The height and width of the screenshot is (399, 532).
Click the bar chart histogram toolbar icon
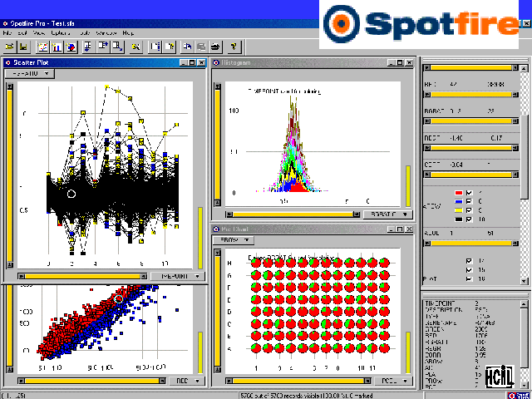pos(57,45)
